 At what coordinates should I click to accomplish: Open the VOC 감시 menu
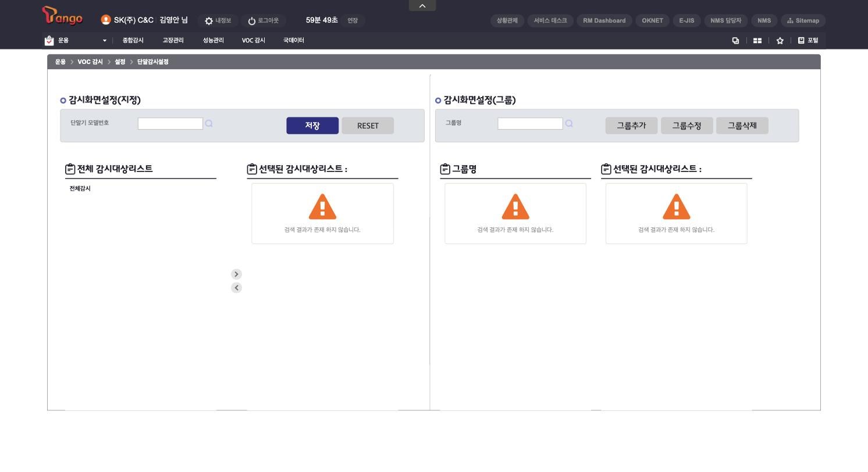[253, 40]
